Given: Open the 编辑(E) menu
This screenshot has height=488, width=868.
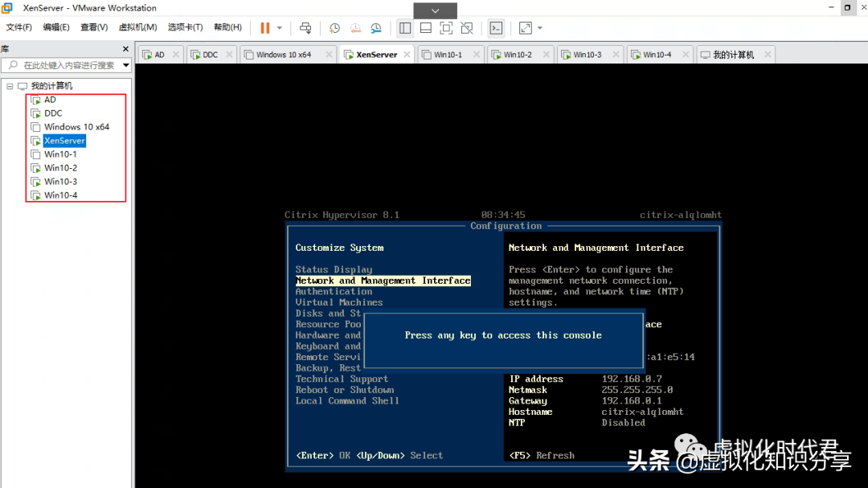Looking at the screenshot, I should pos(56,27).
